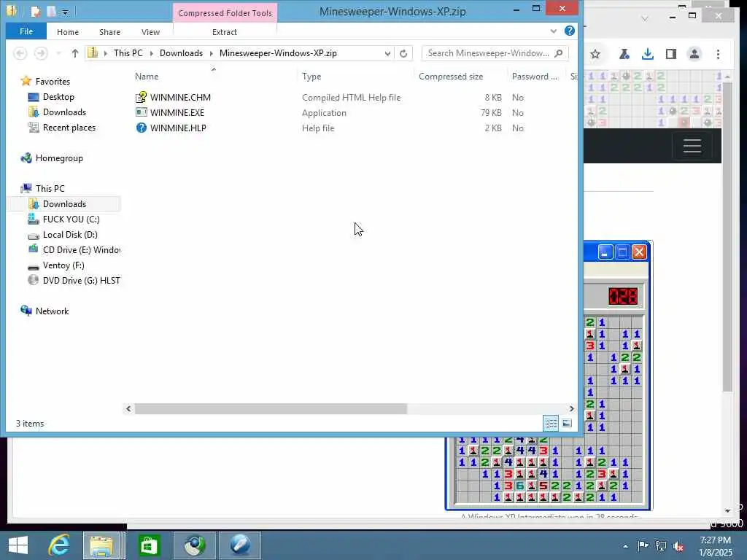This screenshot has width=747, height=560.
Task: Open Ventoy (F:) drive in navigation pane
Action: pos(63,265)
